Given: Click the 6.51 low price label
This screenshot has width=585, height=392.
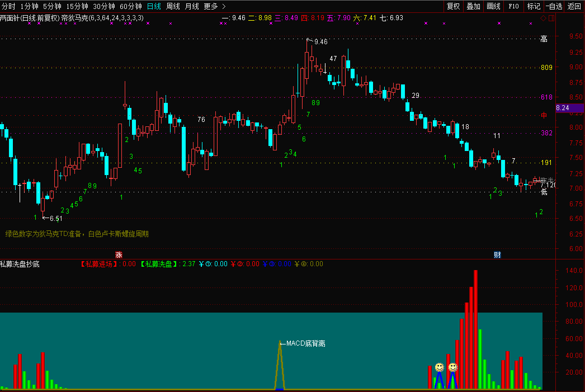Looking at the screenshot, I should click(x=56, y=219).
